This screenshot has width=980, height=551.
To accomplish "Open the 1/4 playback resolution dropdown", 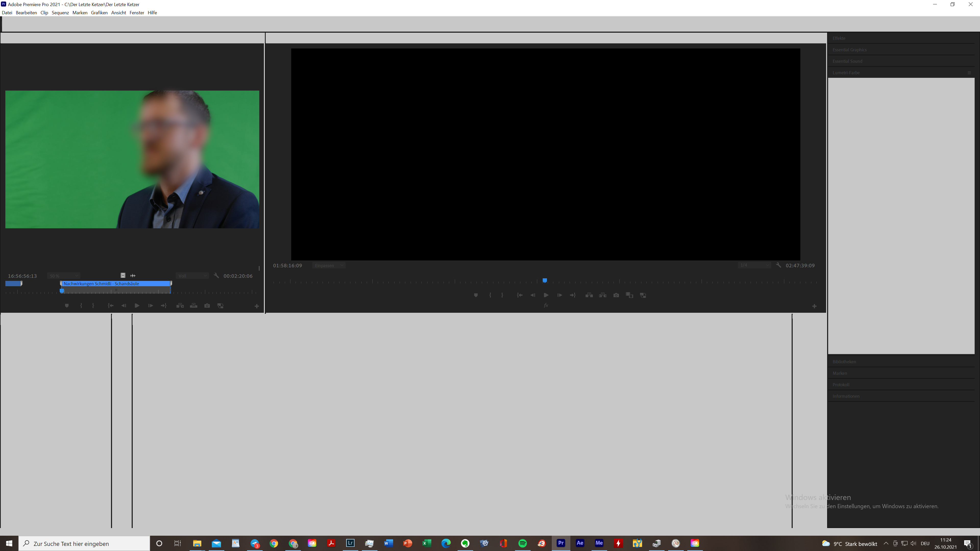I will coord(754,265).
